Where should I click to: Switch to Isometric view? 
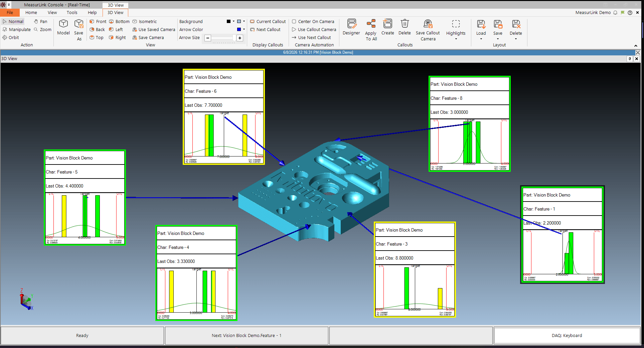click(145, 21)
